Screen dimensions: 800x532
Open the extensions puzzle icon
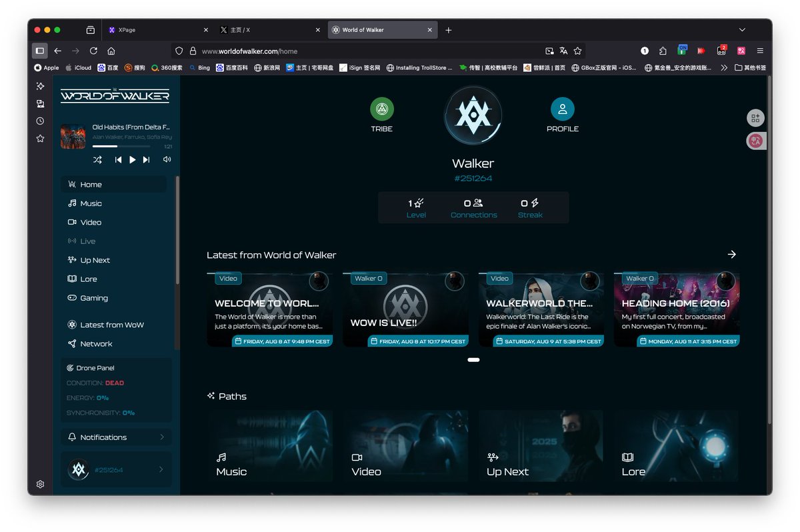click(x=663, y=51)
